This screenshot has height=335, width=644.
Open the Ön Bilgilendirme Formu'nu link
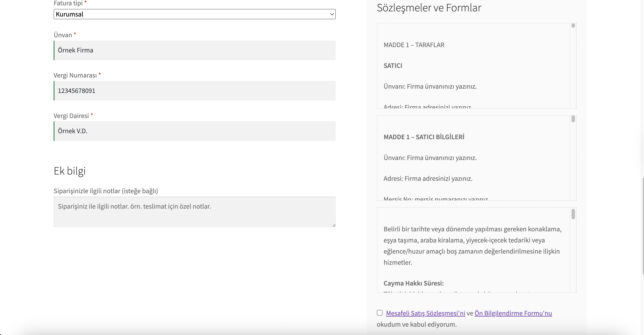(x=513, y=313)
